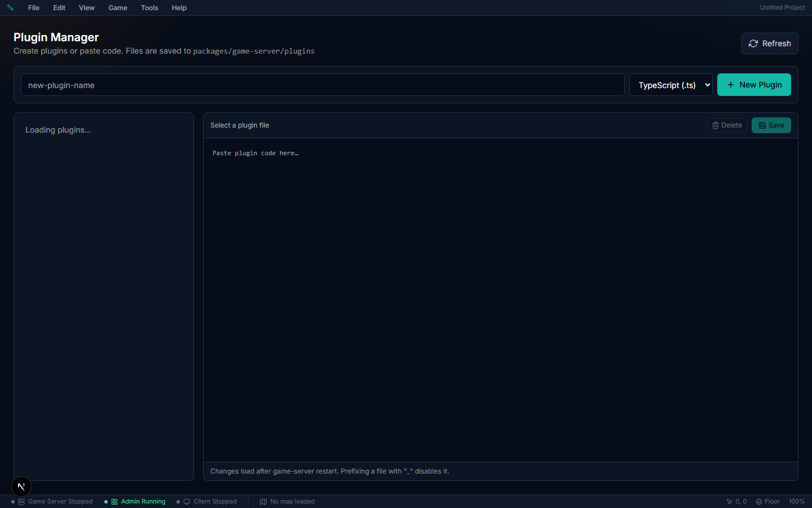Click the Loading plugins... text
Screen dimensions: 812x508
pos(58,130)
